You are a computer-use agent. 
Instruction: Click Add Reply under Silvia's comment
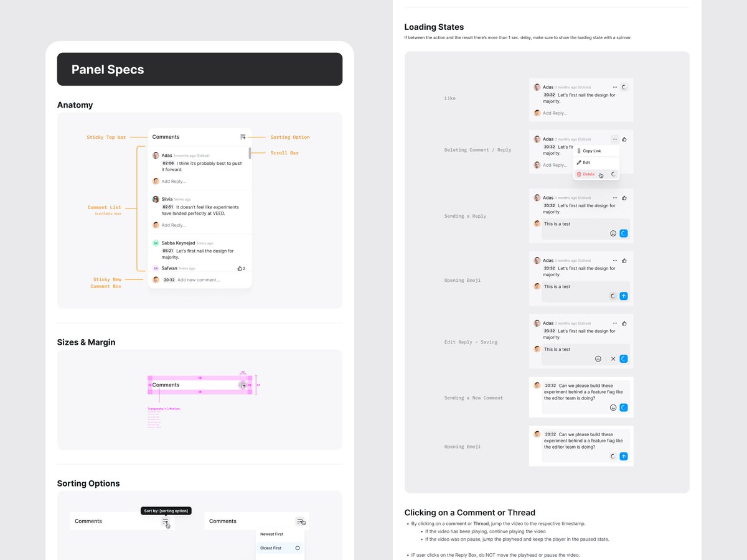pos(174,225)
